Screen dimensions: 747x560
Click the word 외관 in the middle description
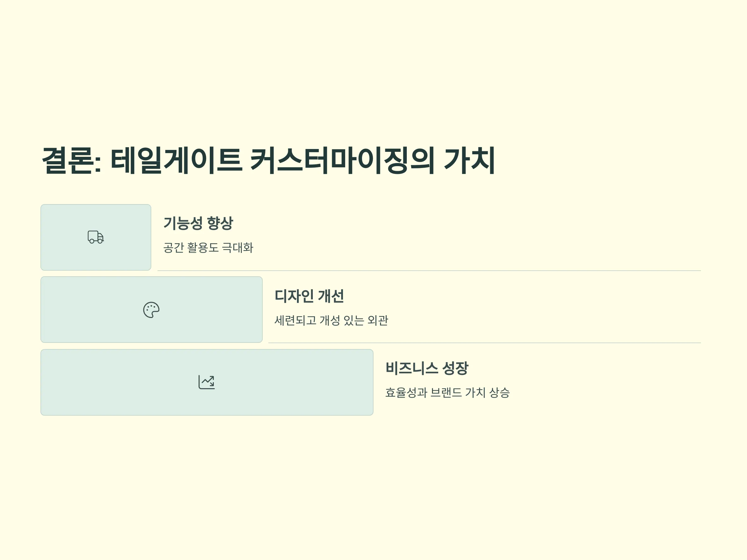point(378,320)
